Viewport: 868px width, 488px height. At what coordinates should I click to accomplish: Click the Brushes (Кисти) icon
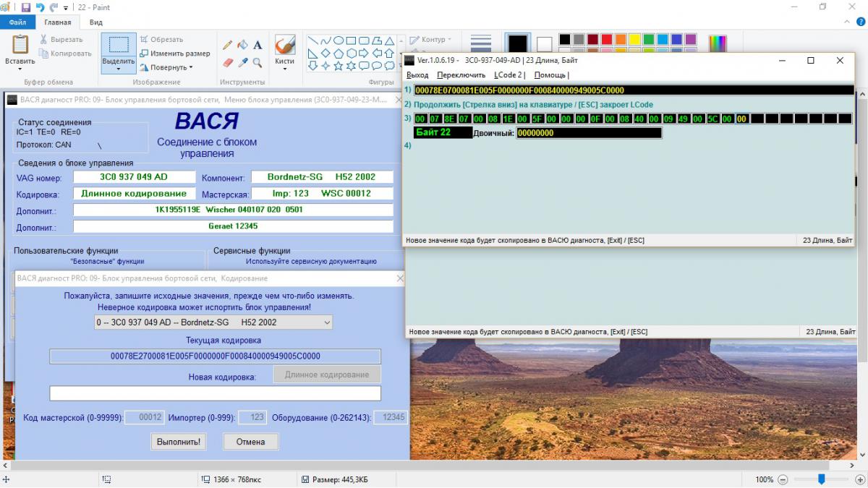click(285, 45)
